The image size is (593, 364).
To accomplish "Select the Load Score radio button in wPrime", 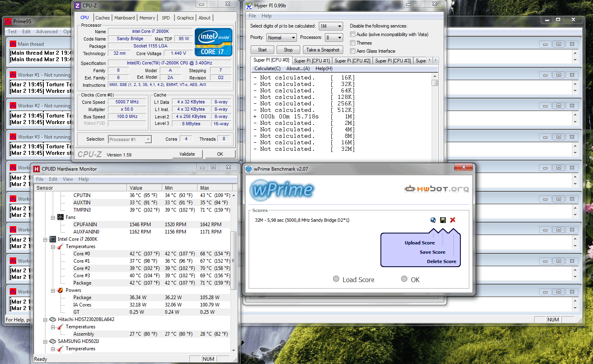I will pos(336,279).
